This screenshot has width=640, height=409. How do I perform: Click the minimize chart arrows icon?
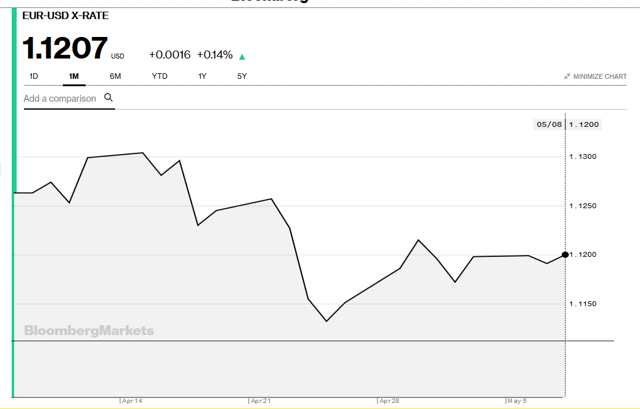pyautogui.click(x=567, y=76)
